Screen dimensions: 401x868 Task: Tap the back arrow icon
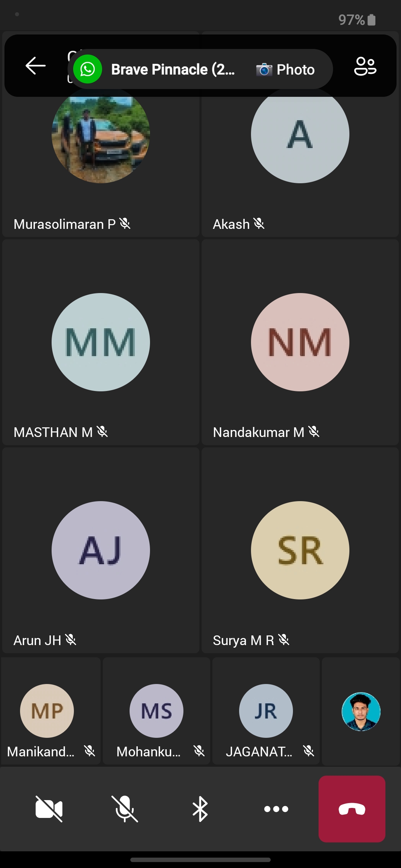click(x=36, y=66)
